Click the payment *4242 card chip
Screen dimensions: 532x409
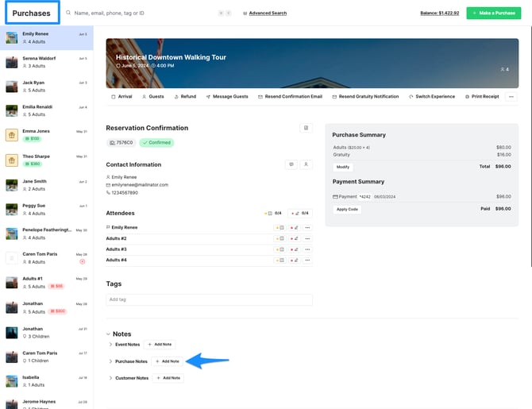pos(365,197)
